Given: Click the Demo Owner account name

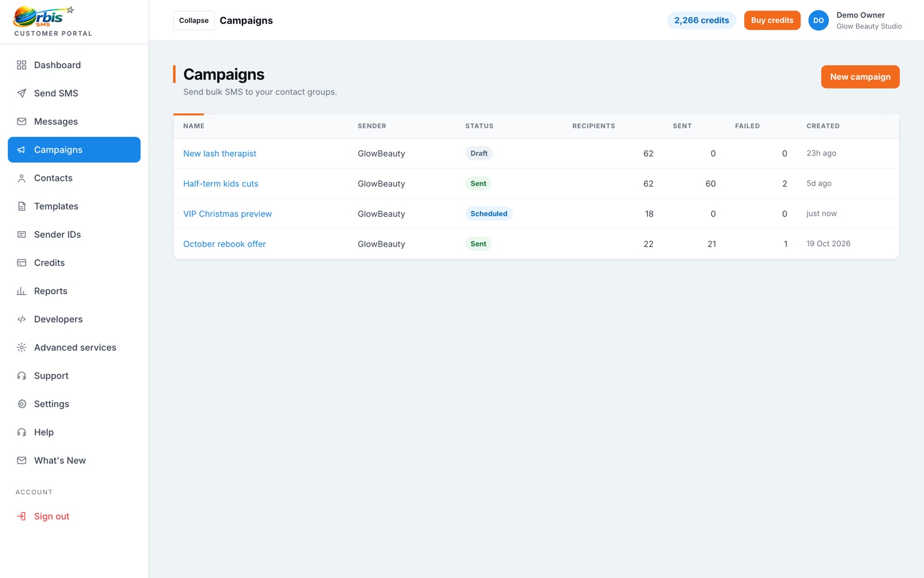Looking at the screenshot, I should (860, 15).
